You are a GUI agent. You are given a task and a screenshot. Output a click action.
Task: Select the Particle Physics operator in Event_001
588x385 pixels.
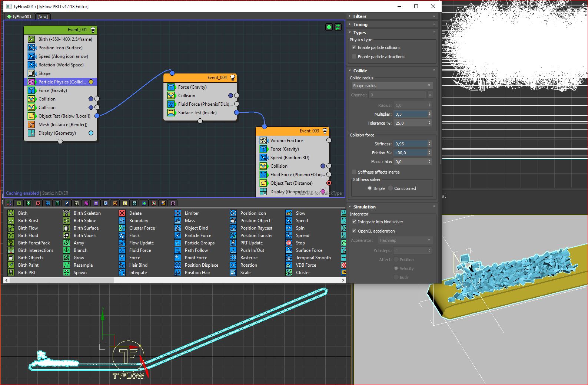click(62, 82)
